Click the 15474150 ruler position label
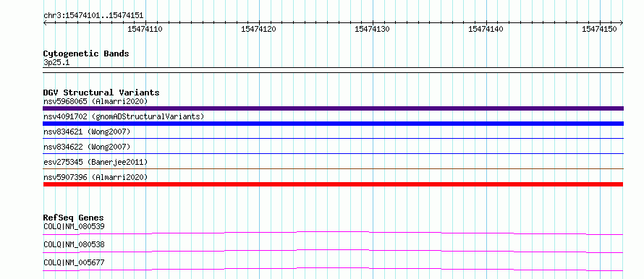Image resolution: width=644 pixels, height=279 pixels. click(599, 29)
